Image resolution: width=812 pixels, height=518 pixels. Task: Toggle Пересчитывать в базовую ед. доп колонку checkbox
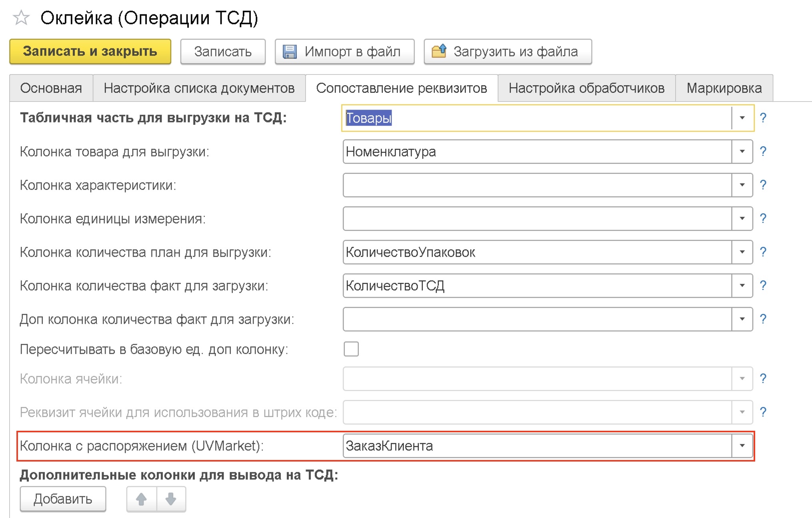[x=351, y=349]
